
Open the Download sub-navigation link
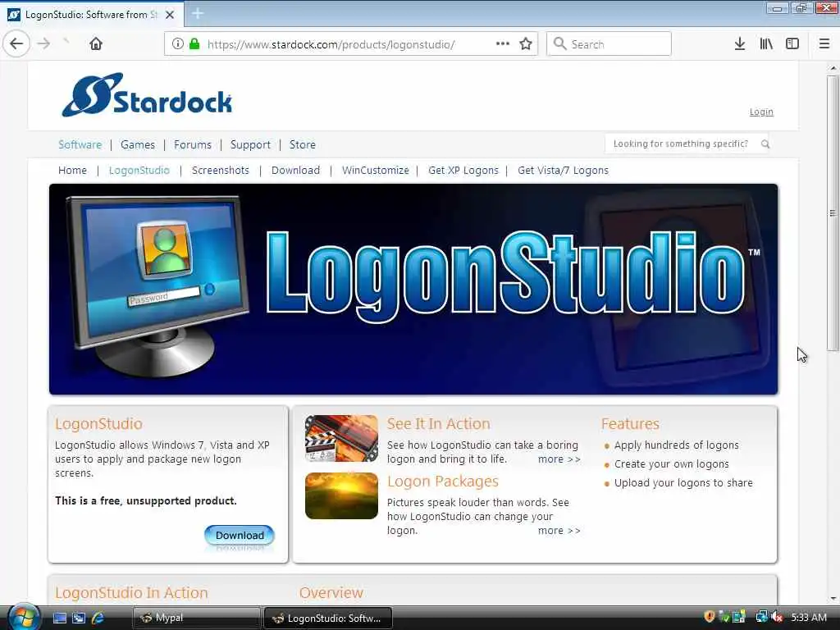point(295,171)
